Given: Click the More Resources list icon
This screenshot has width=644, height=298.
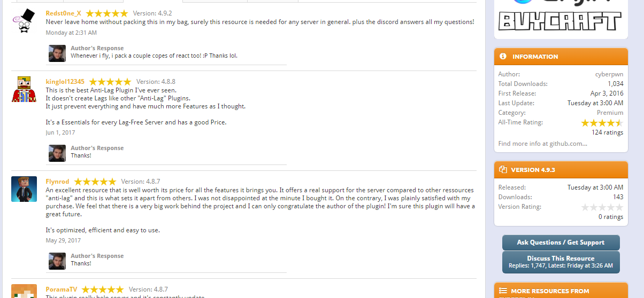Looking at the screenshot, I should tap(503, 291).
